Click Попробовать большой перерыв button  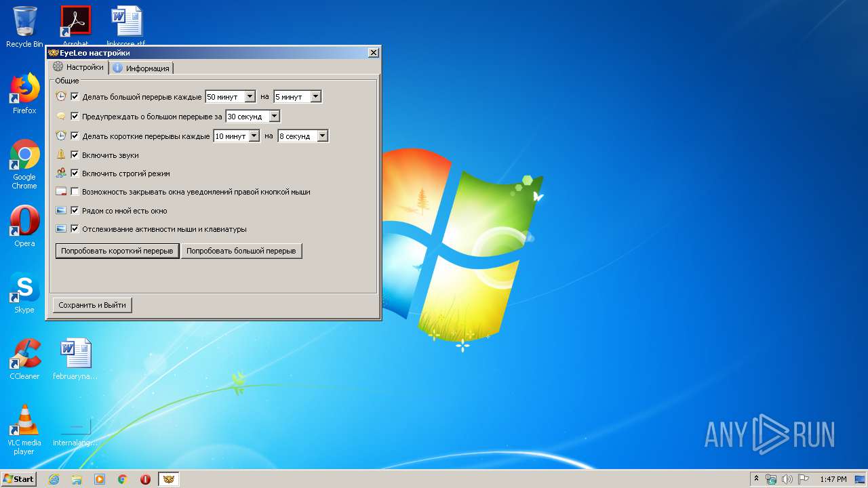tap(241, 251)
